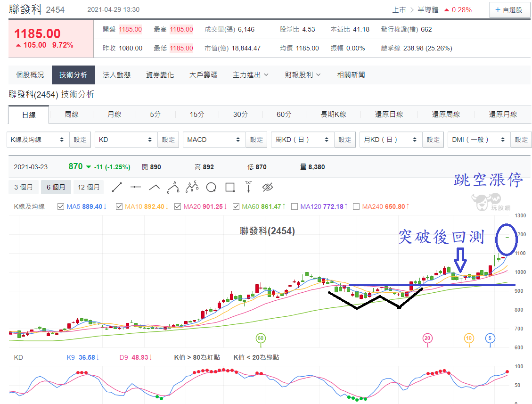Switch to the 30分 chart tab
532x404 pixels.
(240, 115)
